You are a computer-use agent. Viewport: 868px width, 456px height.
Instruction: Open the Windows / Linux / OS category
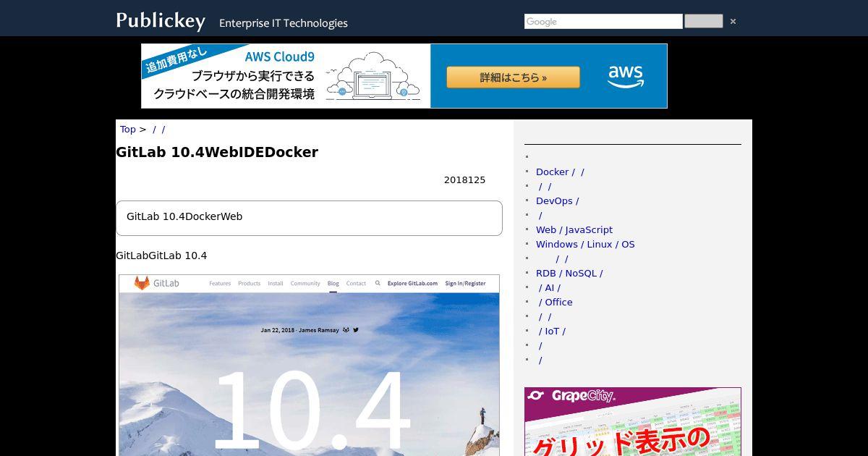tap(585, 245)
